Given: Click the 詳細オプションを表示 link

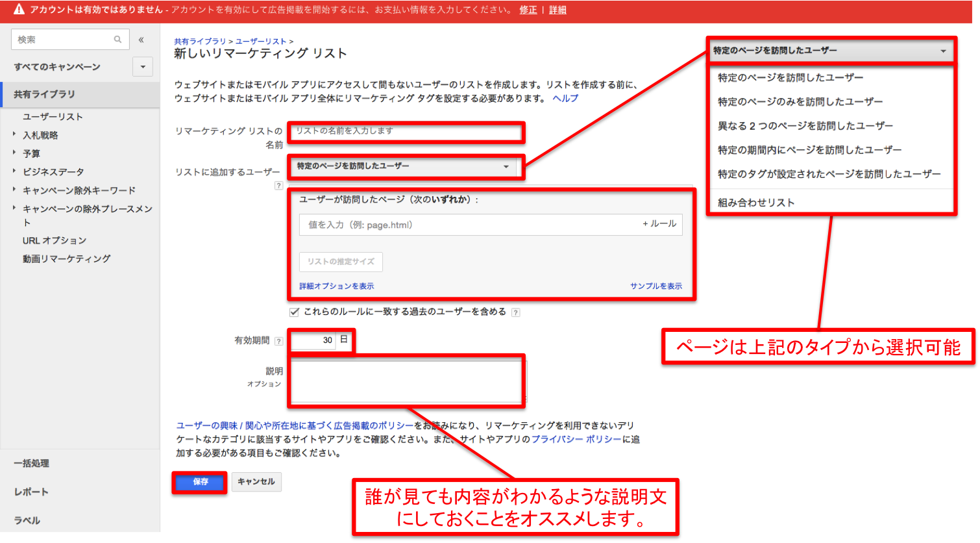Looking at the screenshot, I should [336, 286].
